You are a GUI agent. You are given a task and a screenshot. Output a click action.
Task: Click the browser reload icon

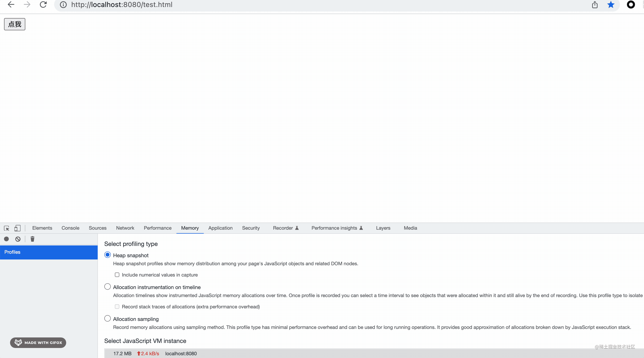pyautogui.click(x=43, y=5)
